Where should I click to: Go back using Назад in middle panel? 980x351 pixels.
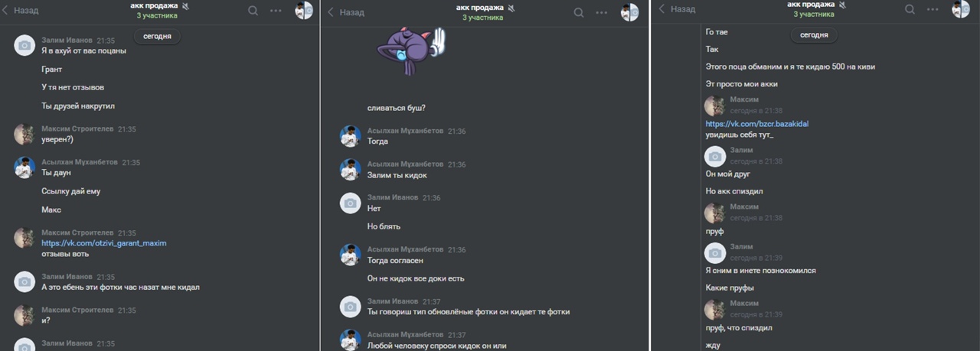[x=346, y=12]
